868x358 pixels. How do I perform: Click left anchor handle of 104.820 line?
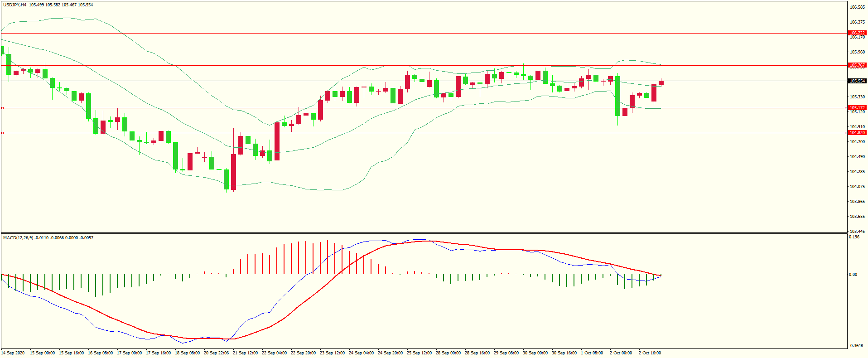click(3, 133)
